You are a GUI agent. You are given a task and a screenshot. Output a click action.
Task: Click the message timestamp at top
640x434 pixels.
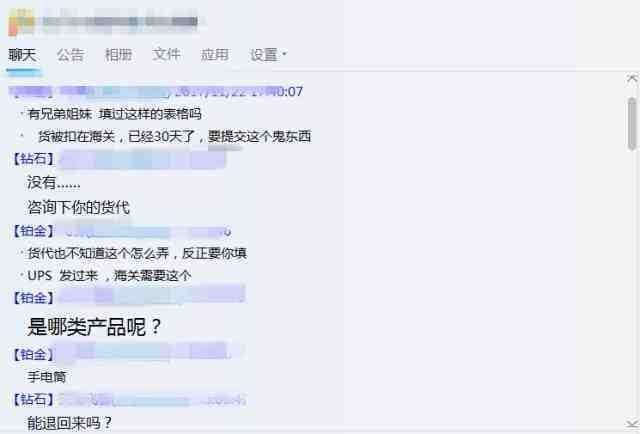(239, 92)
